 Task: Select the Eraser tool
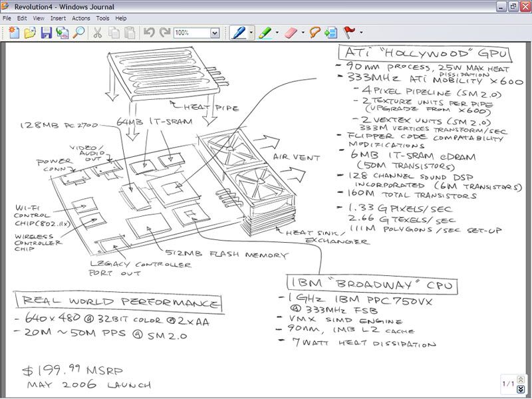coord(291,33)
